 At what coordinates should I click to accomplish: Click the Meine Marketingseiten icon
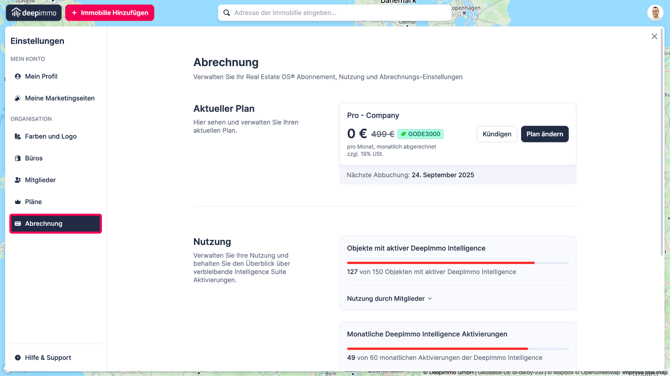pyautogui.click(x=18, y=98)
